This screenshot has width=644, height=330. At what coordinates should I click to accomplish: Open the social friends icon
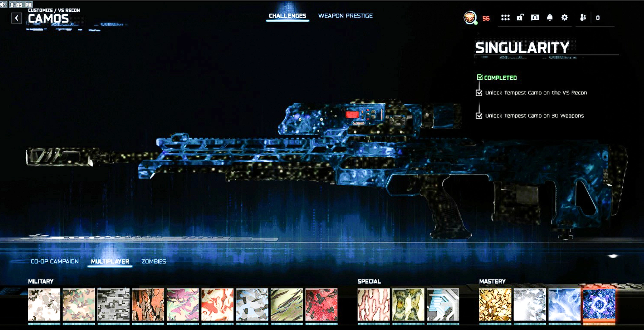pos(583,17)
